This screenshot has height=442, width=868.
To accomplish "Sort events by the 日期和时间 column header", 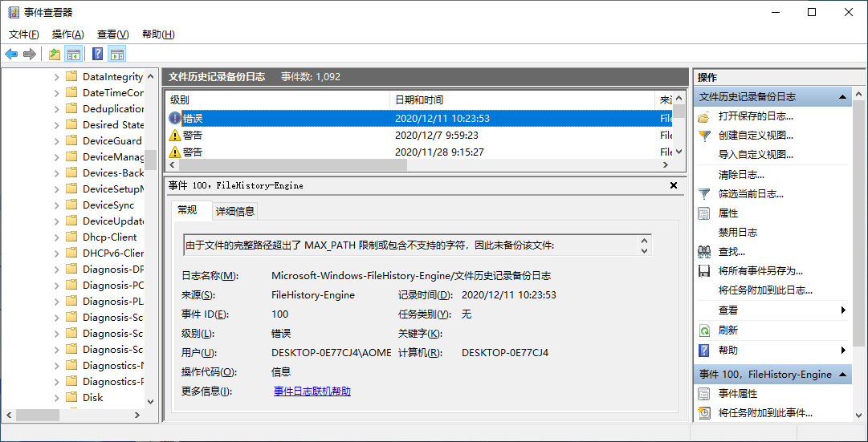I will 523,100.
